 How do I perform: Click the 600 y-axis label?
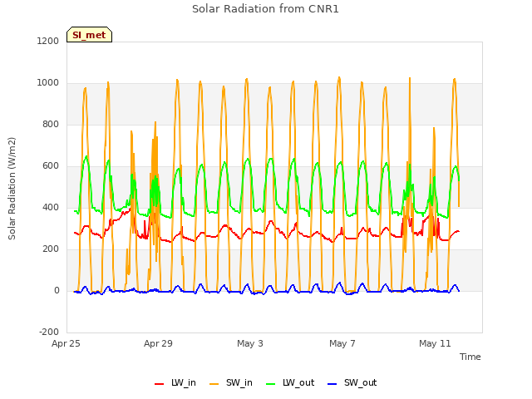click(x=51, y=166)
